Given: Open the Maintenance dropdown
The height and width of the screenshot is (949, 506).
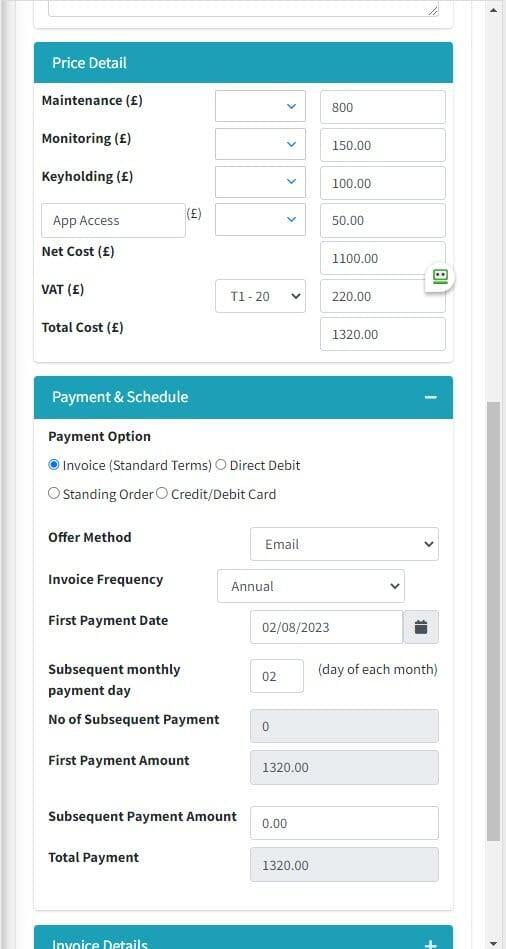Looking at the screenshot, I should (x=260, y=107).
